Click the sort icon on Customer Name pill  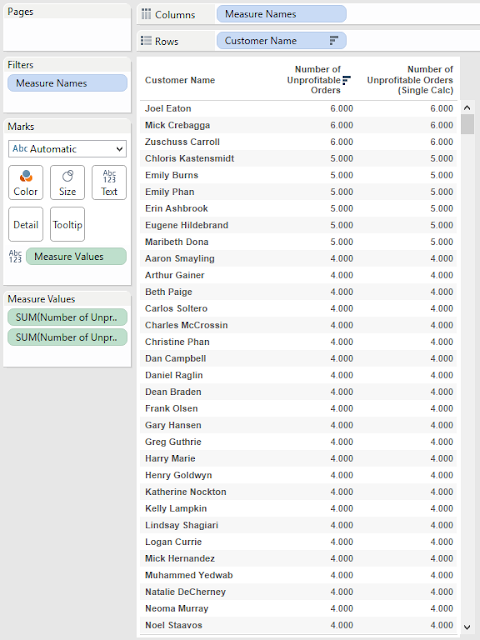(334, 41)
